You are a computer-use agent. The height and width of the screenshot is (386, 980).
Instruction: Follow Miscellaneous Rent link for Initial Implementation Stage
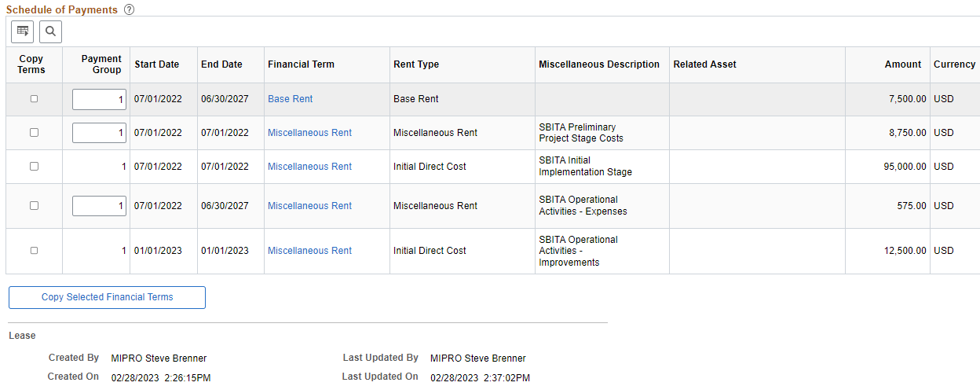[x=309, y=167]
